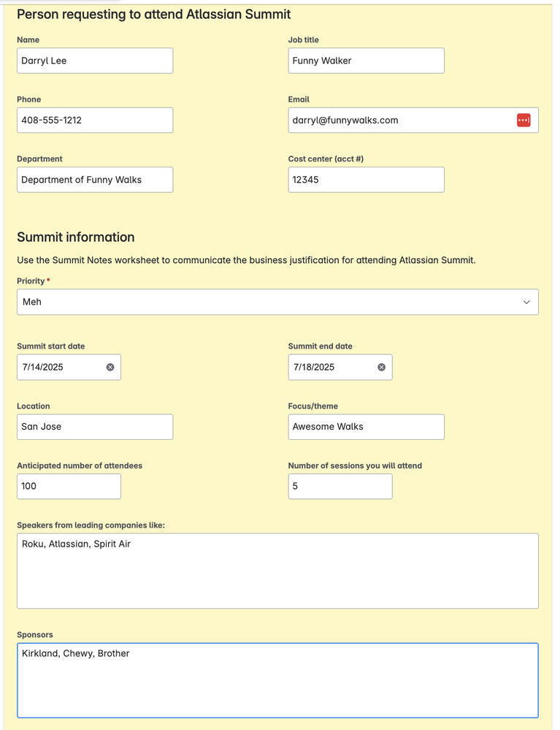The width and height of the screenshot is (560, 730).
Task: Click the Job title field with Funny Walker
Action: 366,61
